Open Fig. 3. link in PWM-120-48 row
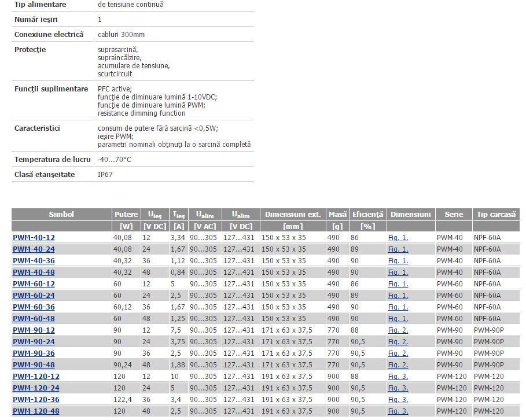The image size is (526, 420). 398,411
